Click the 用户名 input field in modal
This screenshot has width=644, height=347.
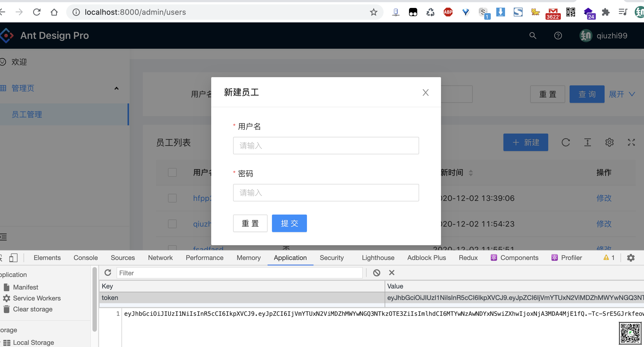(x=326, y=145)
